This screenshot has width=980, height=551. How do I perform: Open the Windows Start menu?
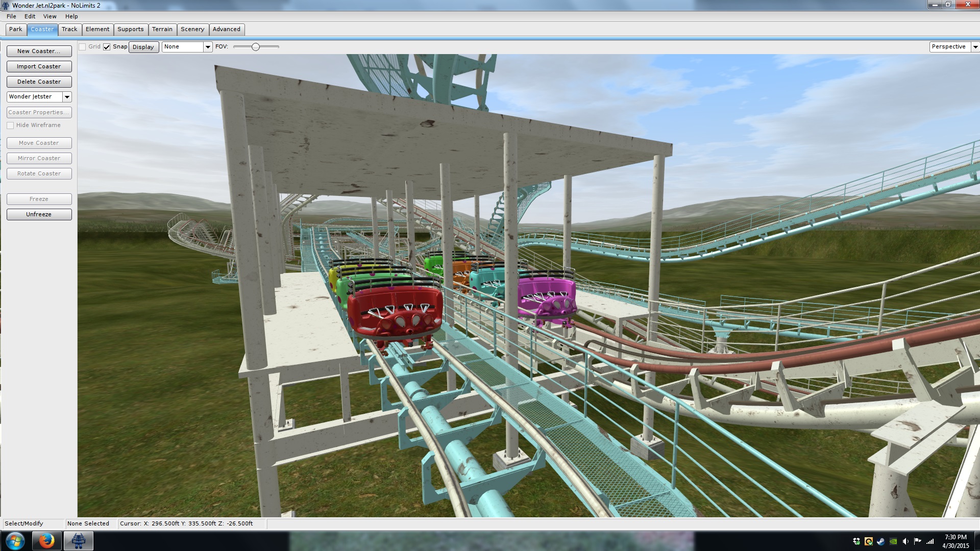[x=15, y=541]
